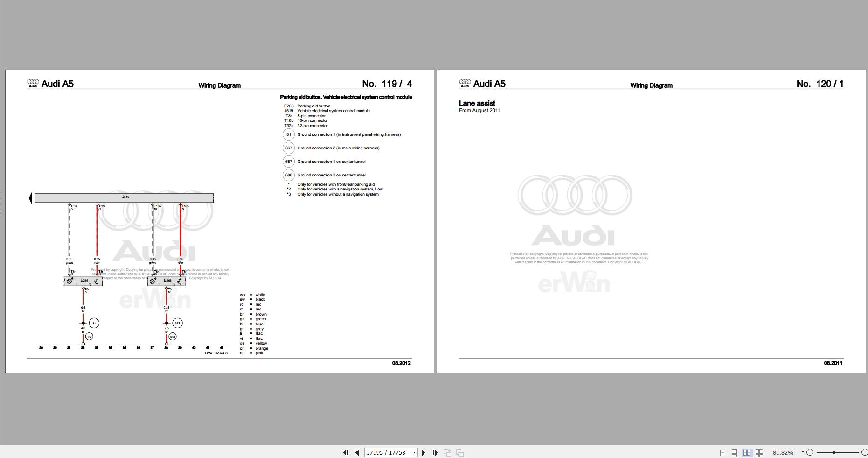Screen dimensions: 868x458
Task: Click the next view icon
Action: tap(460, 452)
